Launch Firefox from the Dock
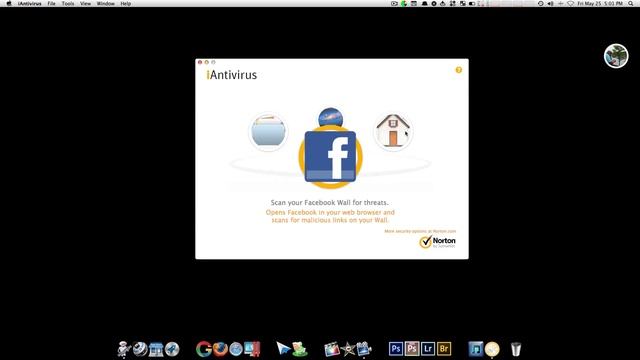 (220, 349)
